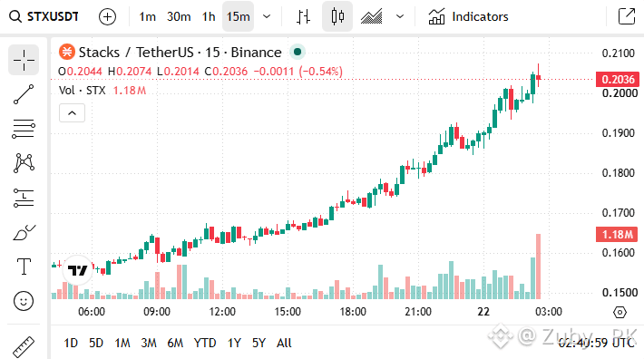Open the STXUSDT symbol search
The width and height of the screenshot is (644, 359).
click(44, 17)
